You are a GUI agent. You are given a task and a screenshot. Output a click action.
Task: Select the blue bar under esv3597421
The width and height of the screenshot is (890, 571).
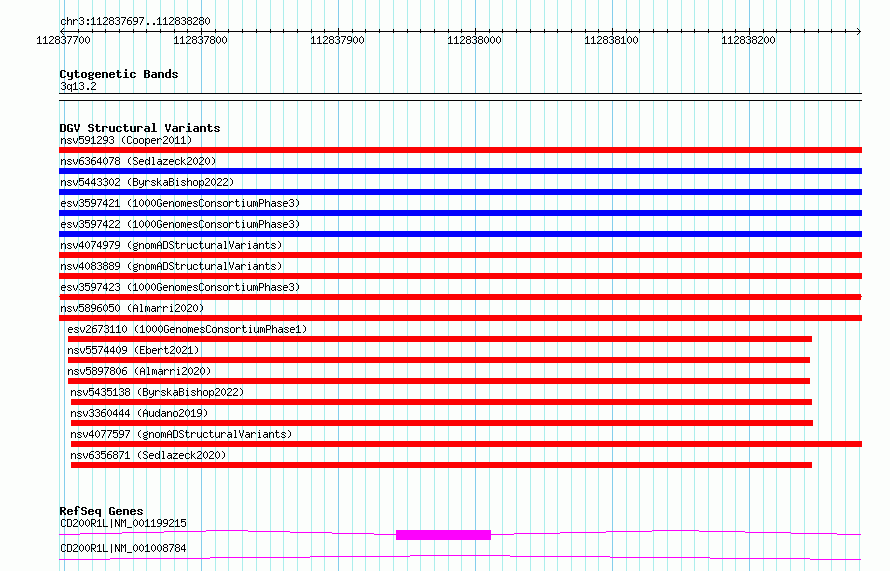click(x=460, y=213)
